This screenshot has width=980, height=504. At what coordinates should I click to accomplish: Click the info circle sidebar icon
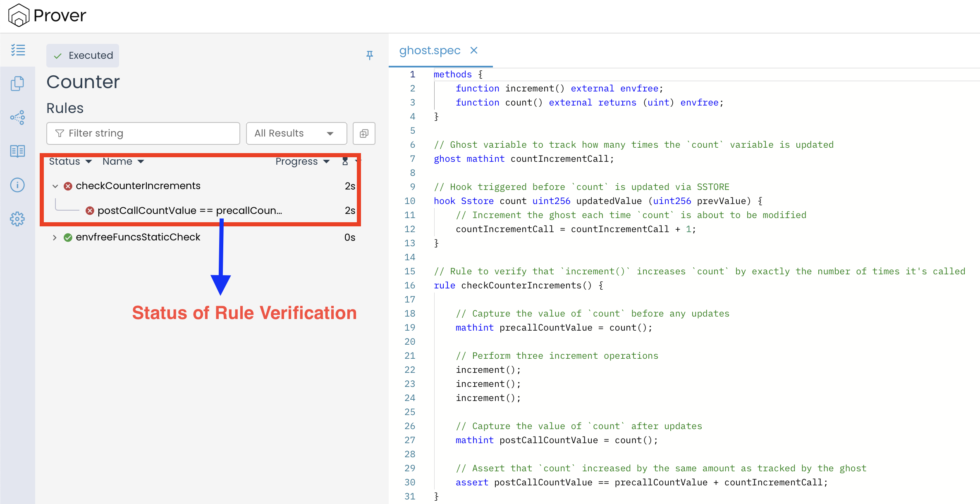pyautogui.click(x=17, y=185)
